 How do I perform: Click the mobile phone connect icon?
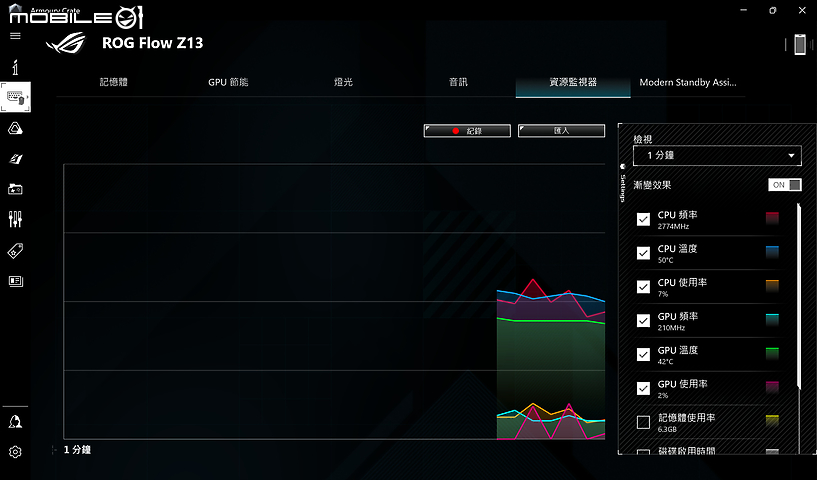800,44
